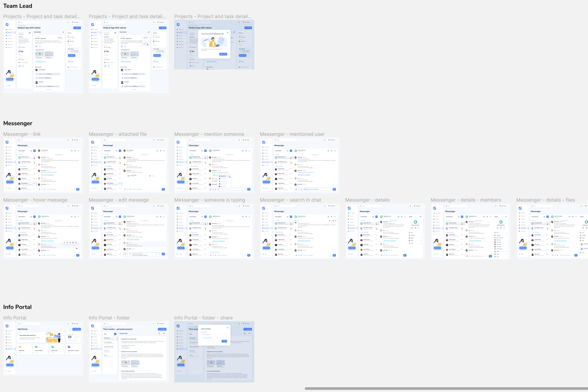Collapse the Groups section in Conversations
The image size is (588, 392).
[19, 155]
